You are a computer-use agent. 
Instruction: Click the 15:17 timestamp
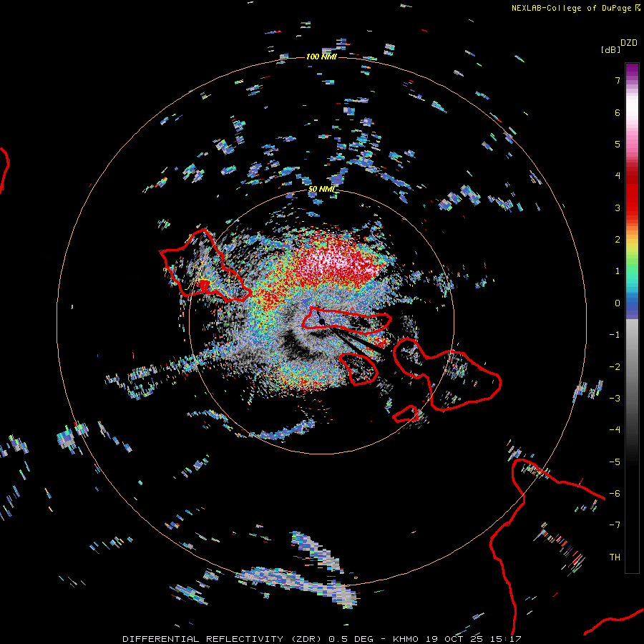point(507,639)
